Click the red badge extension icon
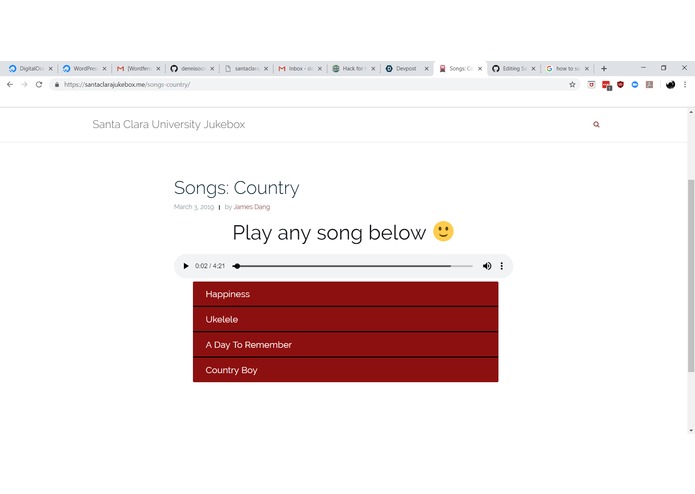 tap(606, 85)
